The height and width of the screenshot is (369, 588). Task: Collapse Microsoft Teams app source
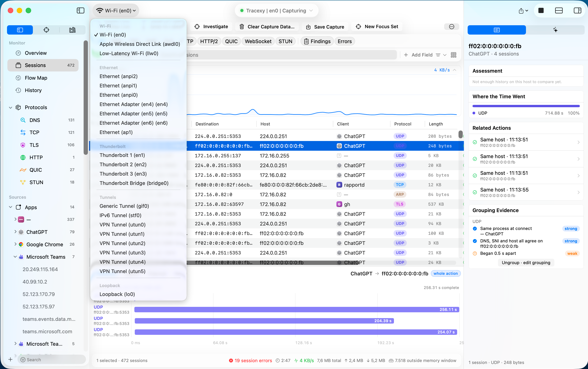(15, 257)
